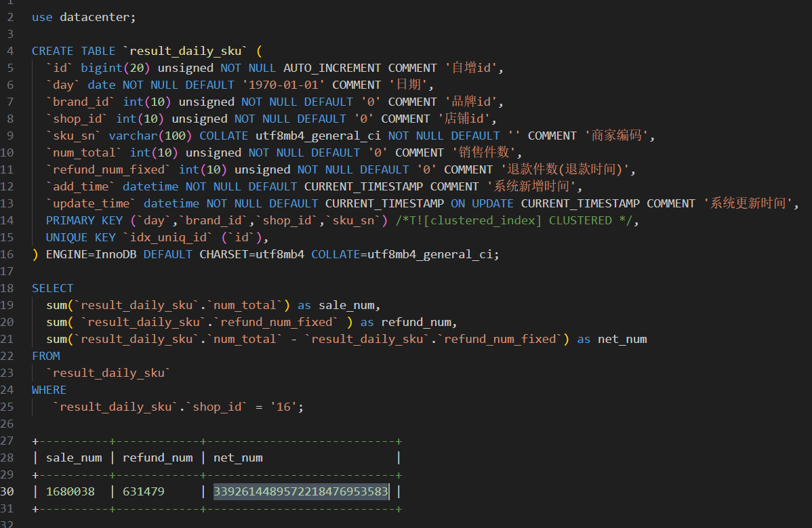Click the `shop_id` column name on line 8
812x528 pixels.
coord(77,119)
